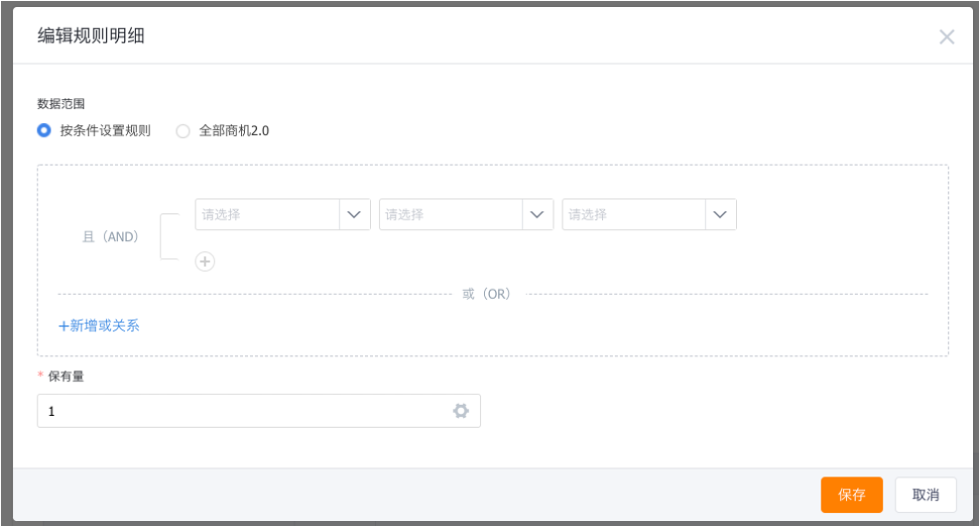Click the circled plus to add a condition
The width and height of the screenshot is (980, 526).
tap(205, 261)
